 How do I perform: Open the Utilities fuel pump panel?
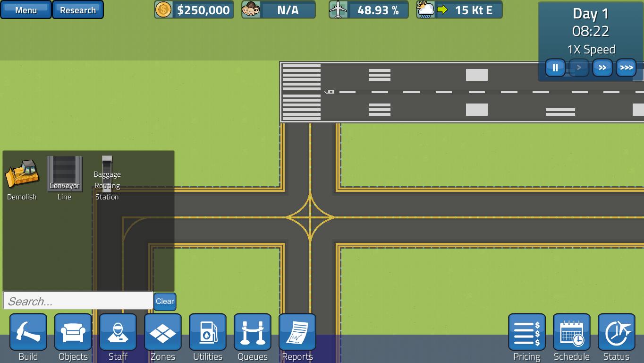208,333
